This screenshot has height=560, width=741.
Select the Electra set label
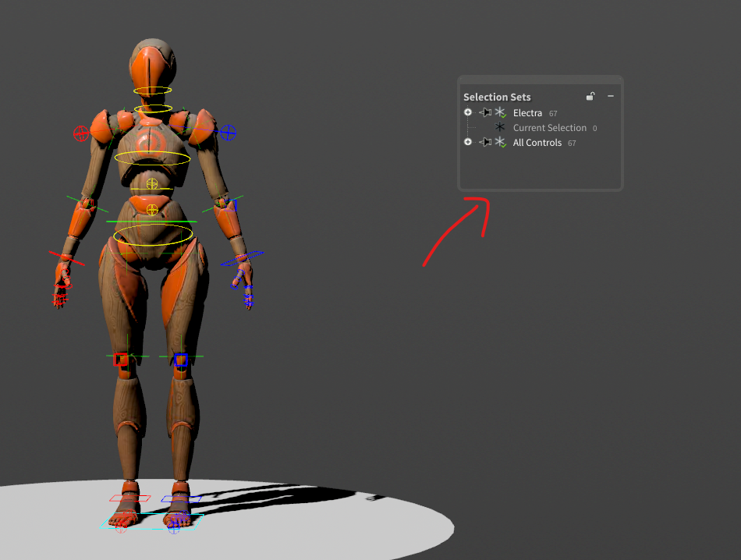(x=527, y=114)
